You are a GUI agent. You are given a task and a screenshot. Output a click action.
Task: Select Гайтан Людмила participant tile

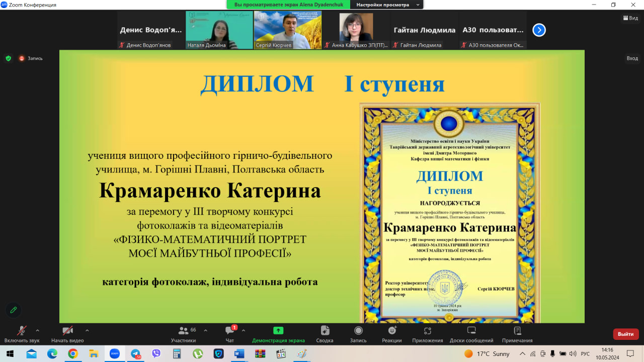(425, 30)
